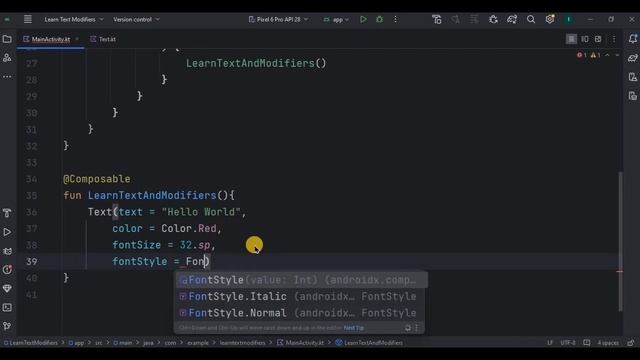This screenshot has width=640, height=360.
Task: Open Device Manager icon in toolbar
Action: 437,19
